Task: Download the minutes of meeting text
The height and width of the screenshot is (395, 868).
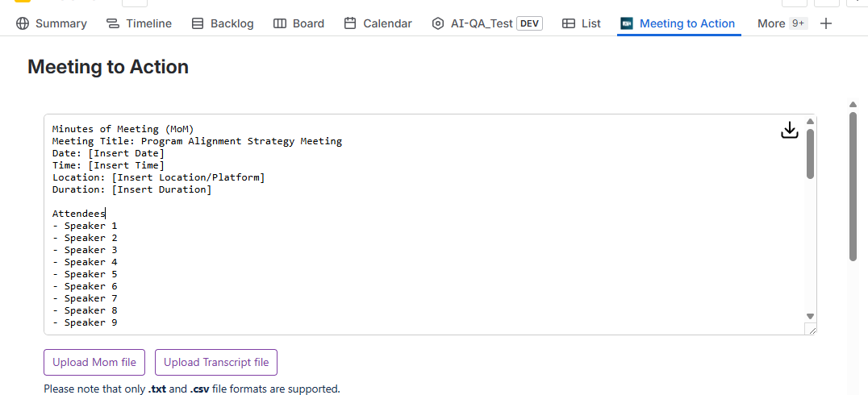Action: coord(789,131)
